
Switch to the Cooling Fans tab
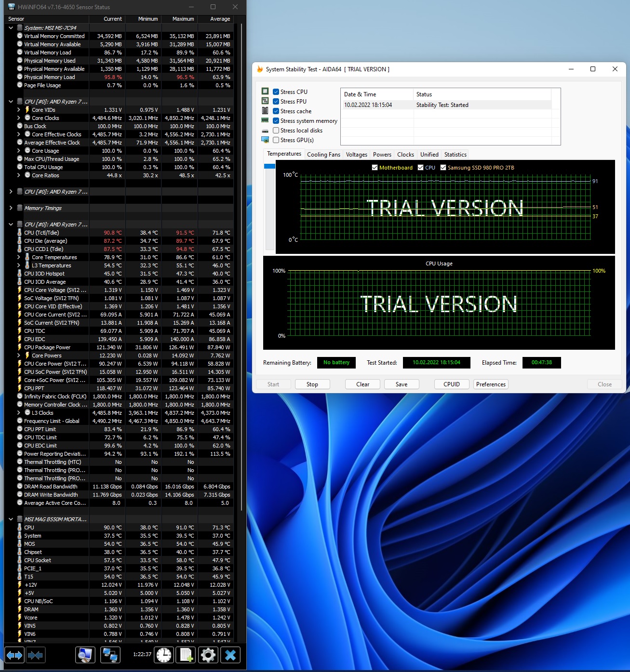pyautogui.click(x=323, y=155)
